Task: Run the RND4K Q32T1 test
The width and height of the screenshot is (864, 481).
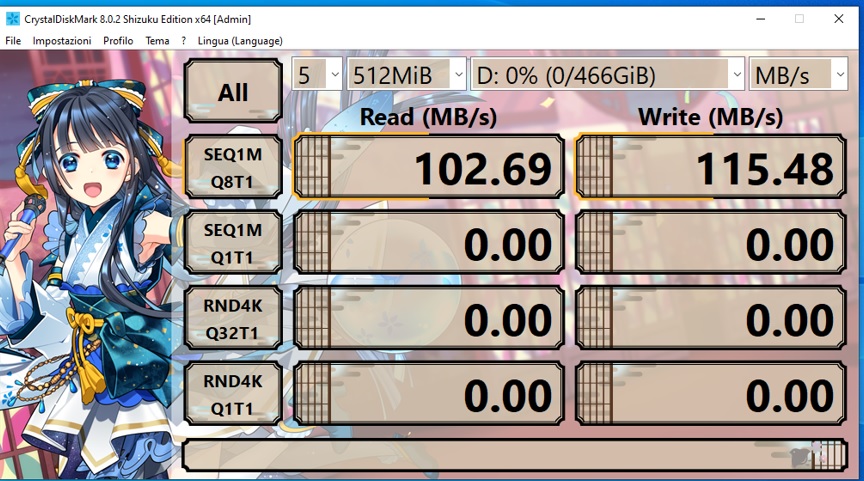Action: (x=233, y=318)
